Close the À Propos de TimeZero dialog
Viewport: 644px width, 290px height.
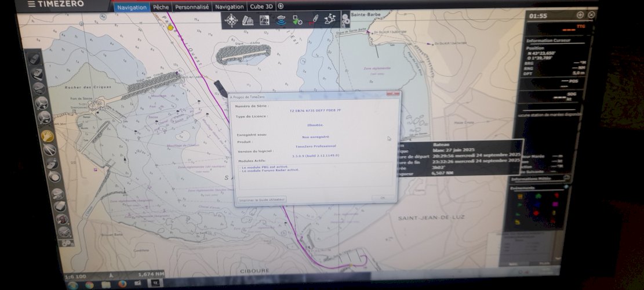tap(392, 94)
